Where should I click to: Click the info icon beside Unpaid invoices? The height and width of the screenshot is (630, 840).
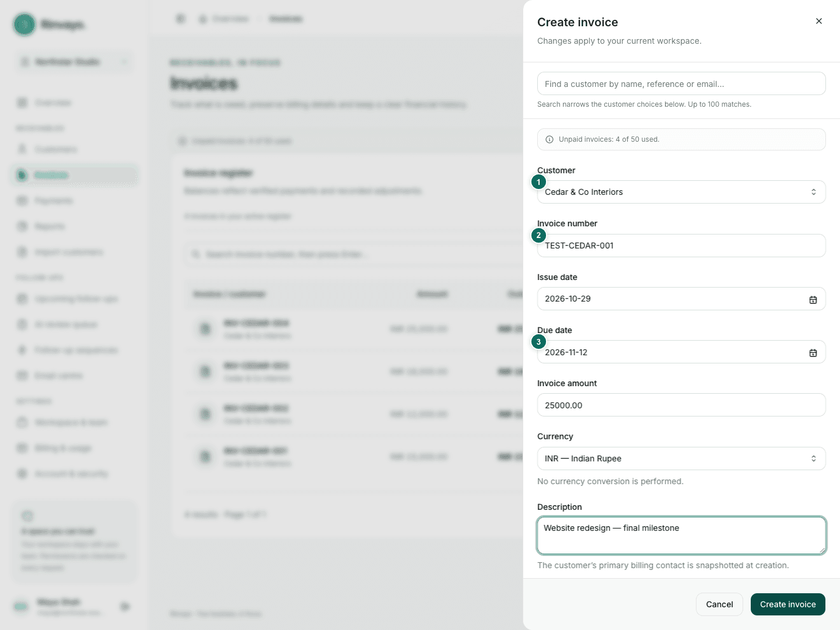(549, 139)
